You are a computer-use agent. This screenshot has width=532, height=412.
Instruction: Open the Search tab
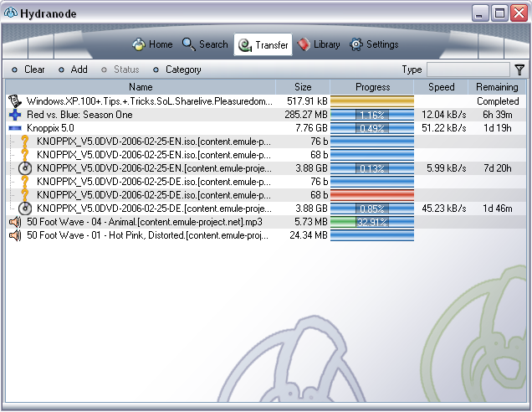tap(205, 44)
